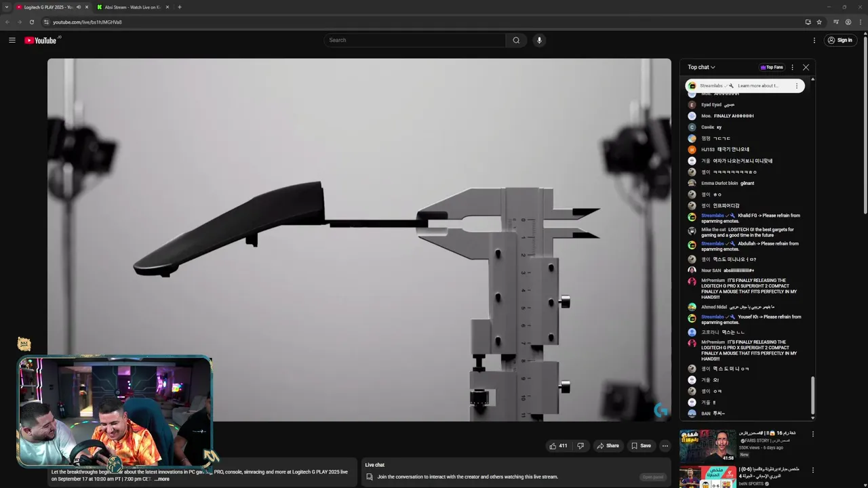Screen dimensions: 868x488
Task: Like the video with thumbs up
Action: click(x=558, y=446)
